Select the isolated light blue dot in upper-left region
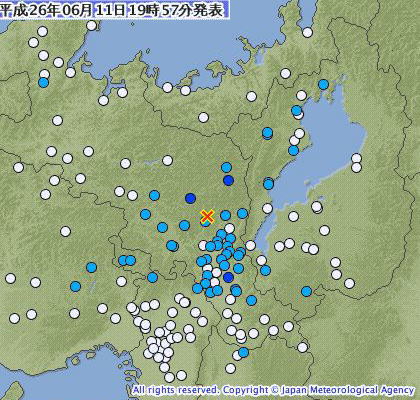 (43, 82)
